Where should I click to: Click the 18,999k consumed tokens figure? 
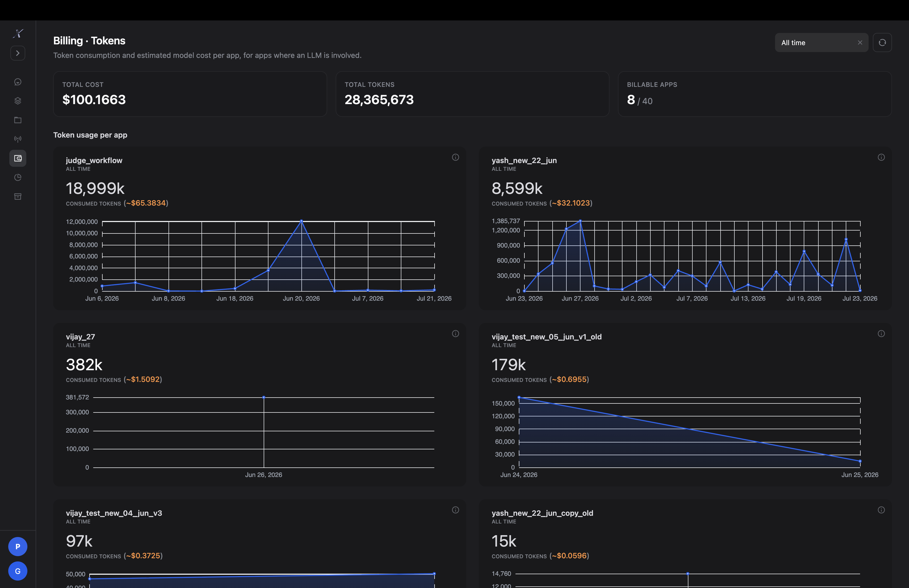tap(95, 188)
